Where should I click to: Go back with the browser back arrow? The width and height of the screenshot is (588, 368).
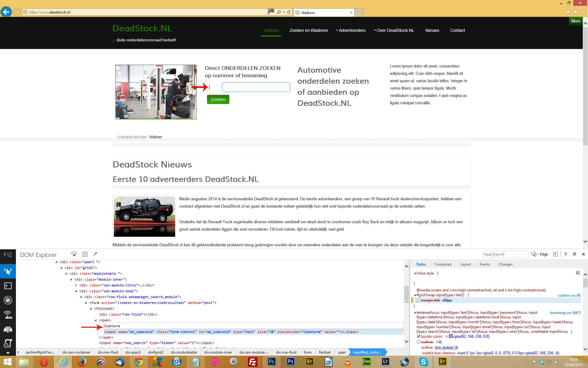click(6, 12)
